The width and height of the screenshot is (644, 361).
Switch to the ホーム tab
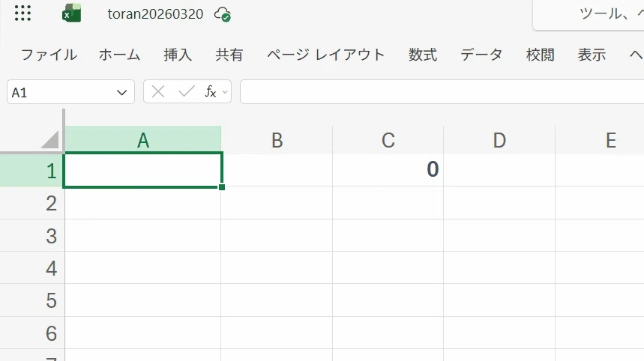(119, 55)
